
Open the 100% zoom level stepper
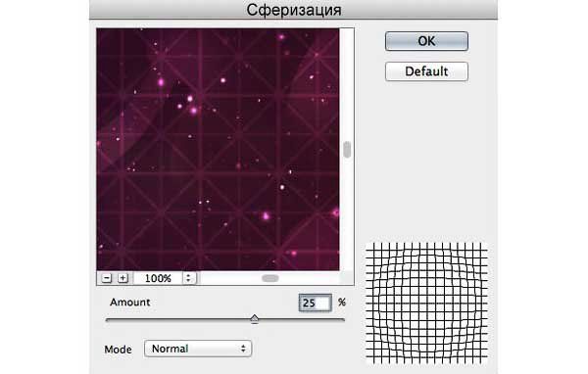188,278
